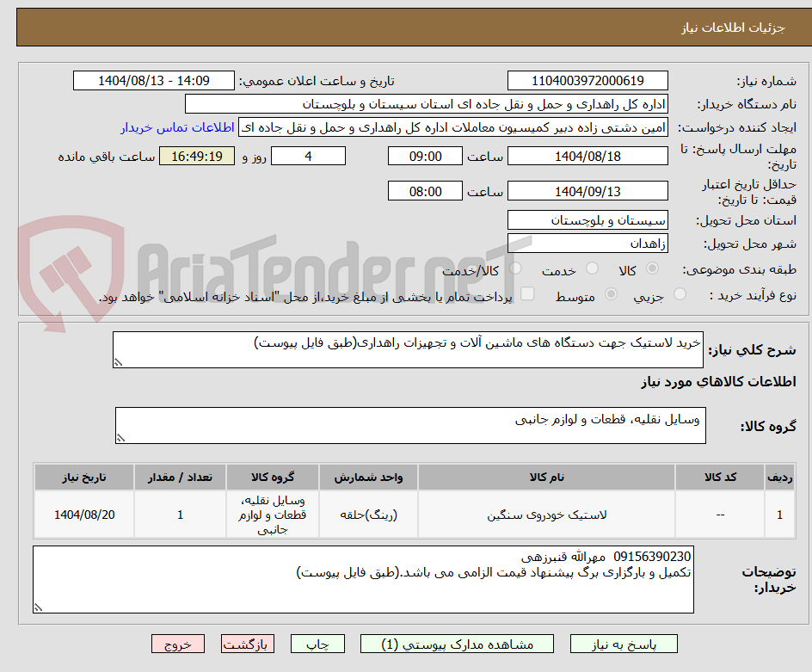
Task: Select the پرداخت تمام یا بخشی option
Action: [x=527, y=293]
